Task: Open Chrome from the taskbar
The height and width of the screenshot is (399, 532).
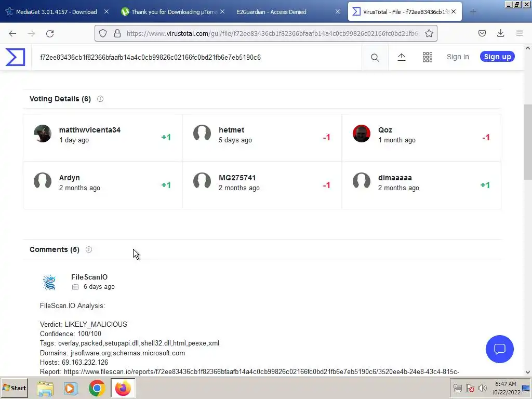Action: pyautogui.click(x=97, y=388)
